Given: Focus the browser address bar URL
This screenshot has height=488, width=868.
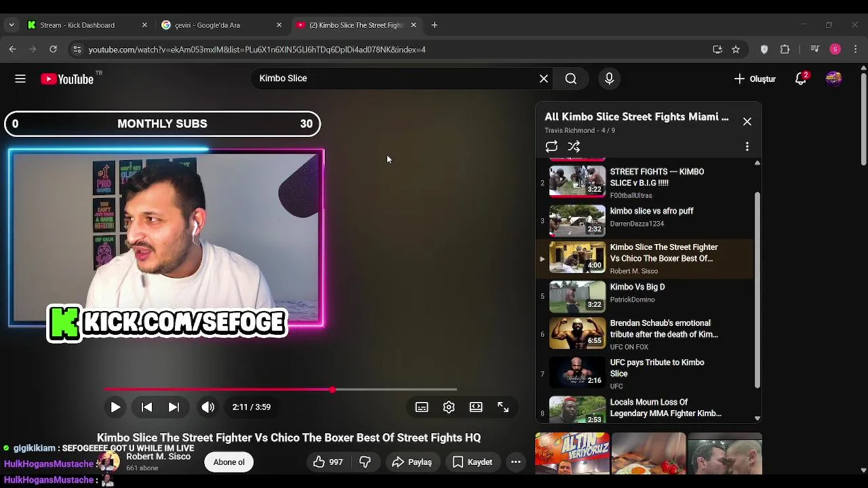Looking at the screenshot, I should coord(257,49).
